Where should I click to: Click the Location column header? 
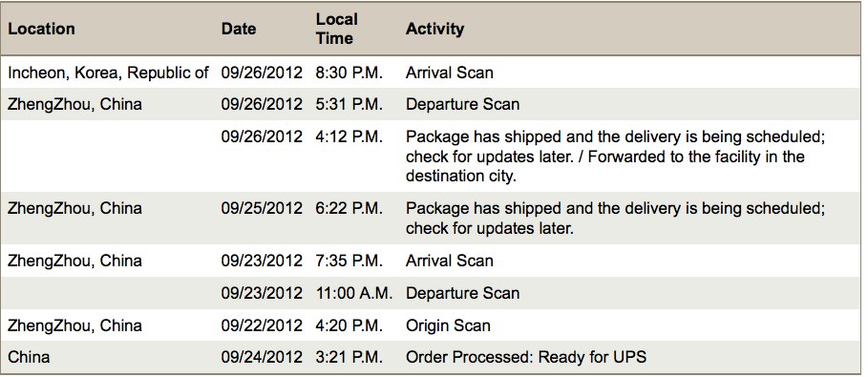[x=41, y=29]
